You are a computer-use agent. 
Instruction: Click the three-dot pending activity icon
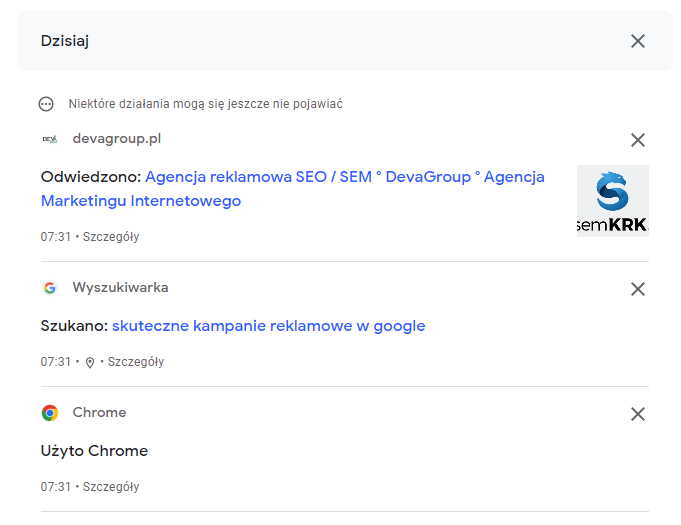[46, 104]
